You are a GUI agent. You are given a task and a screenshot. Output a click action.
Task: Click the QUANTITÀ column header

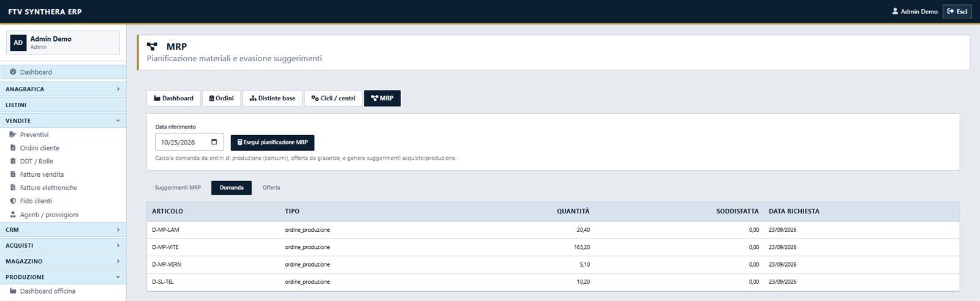pyautogui.click(x=573, y=211)
